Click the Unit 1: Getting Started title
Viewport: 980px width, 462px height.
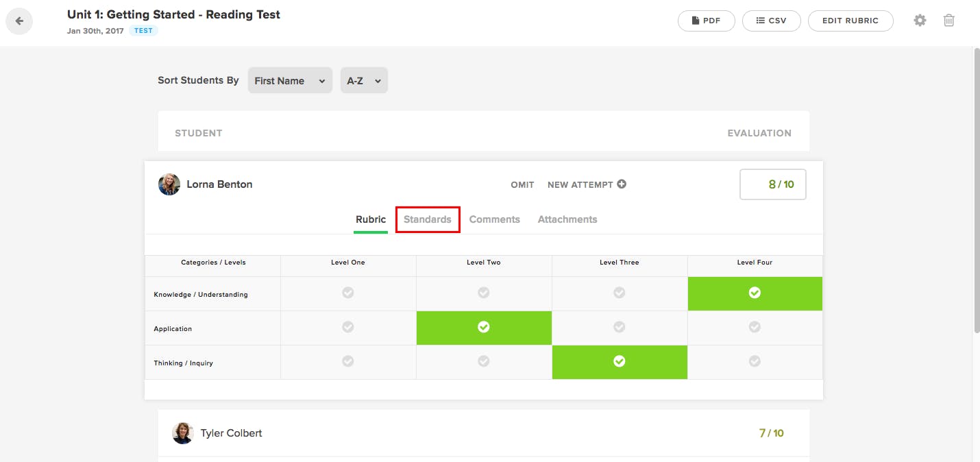tap(173, 14)
